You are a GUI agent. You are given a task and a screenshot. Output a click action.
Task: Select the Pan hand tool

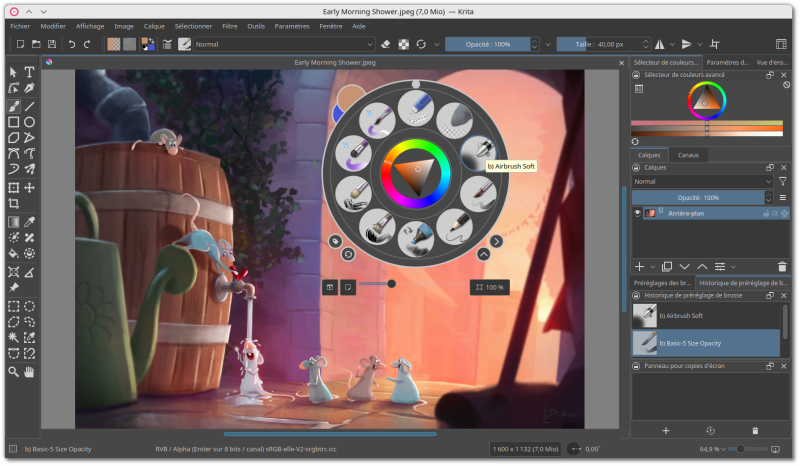30,372
